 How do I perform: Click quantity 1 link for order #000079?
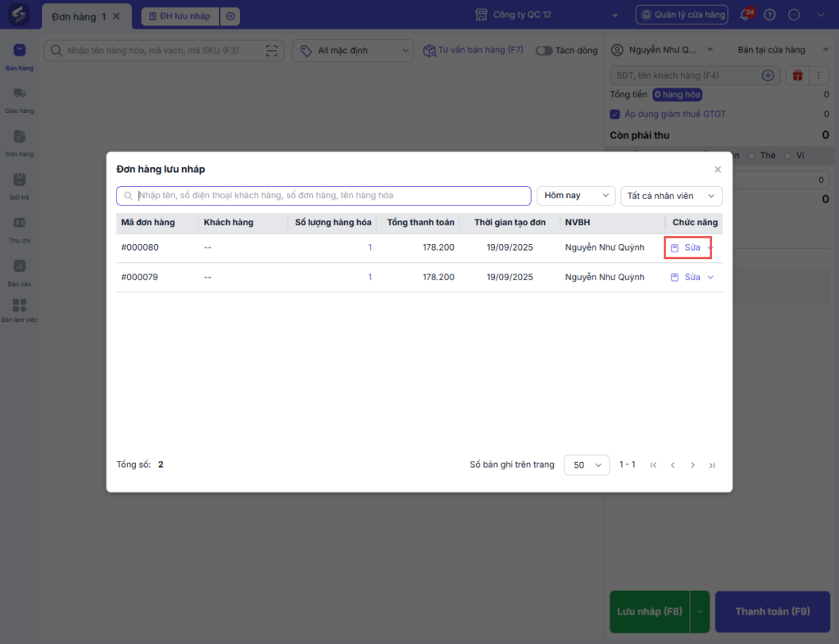click(370, 277)
